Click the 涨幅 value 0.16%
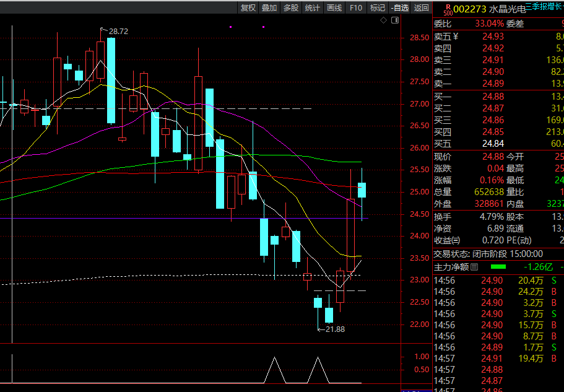This screenshot has height=392, width=564. point(492,180)
